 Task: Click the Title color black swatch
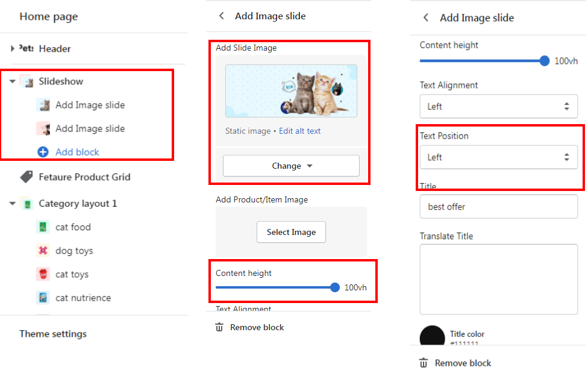tap(432, 336)
